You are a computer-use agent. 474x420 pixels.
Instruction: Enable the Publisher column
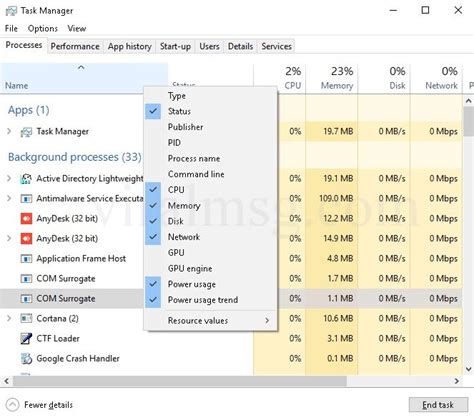pos(211,127)
